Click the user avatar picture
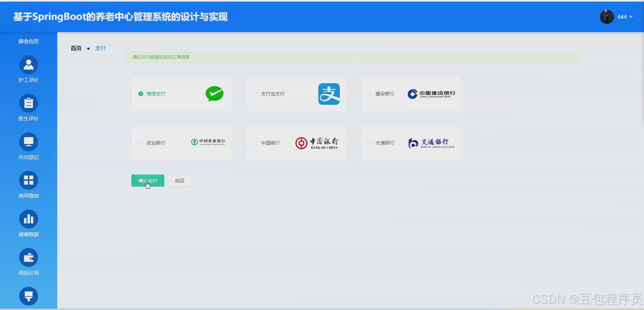644x310 pixels. tap(606, 17)
